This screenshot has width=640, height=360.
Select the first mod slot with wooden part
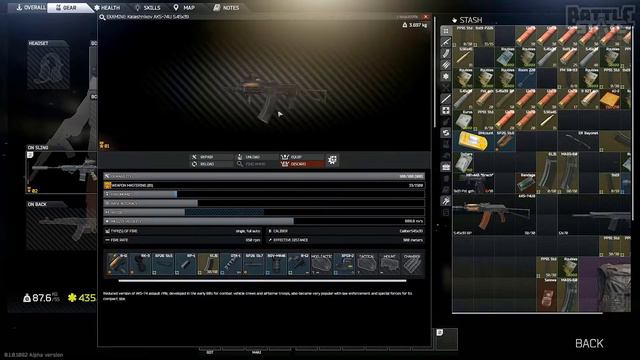click(x=117, y=264)
